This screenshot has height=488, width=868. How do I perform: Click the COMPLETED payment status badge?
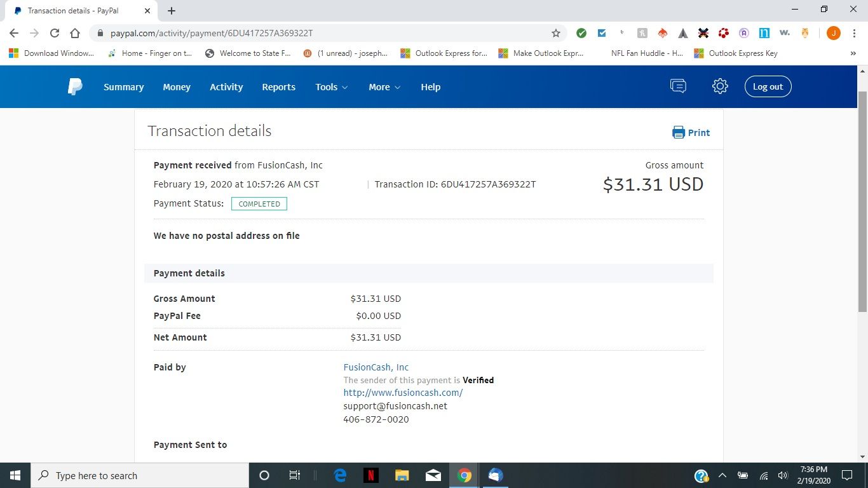pyautogui.click(x=259, y=204)
